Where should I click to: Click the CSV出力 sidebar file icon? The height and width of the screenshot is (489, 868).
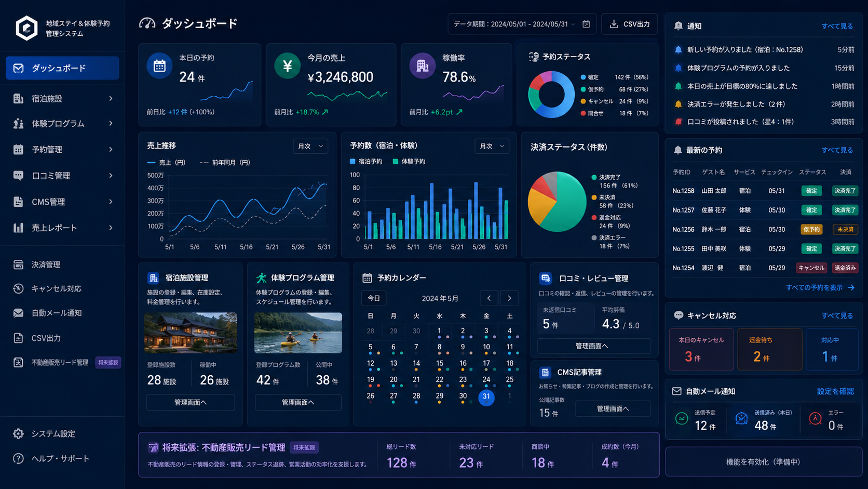click(x=18, y=338)
